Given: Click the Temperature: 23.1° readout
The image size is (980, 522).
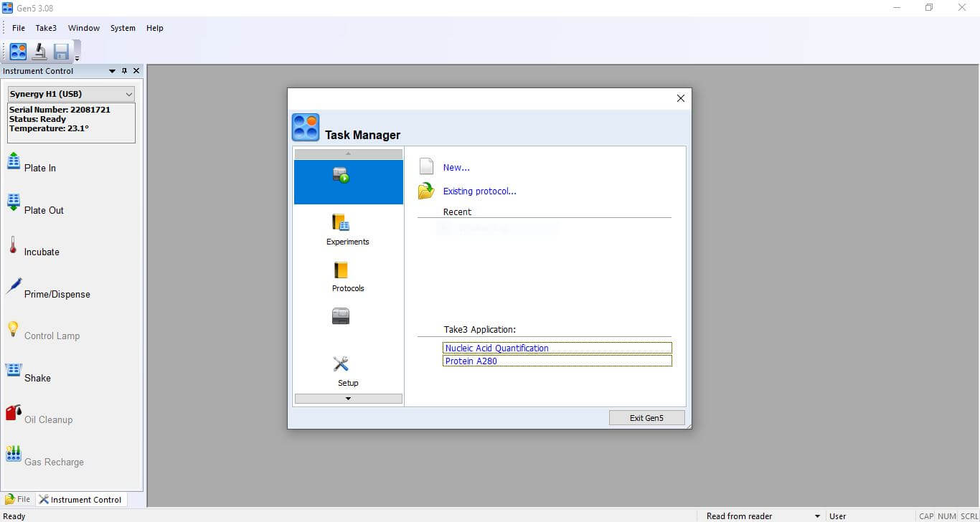Looking at the screenshot, I should click(49, 128).
